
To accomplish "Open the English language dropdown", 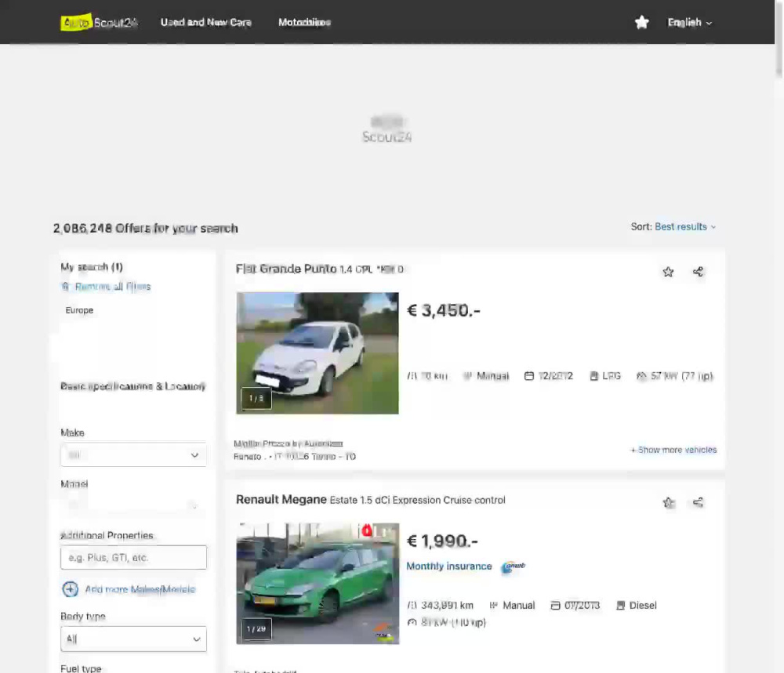I will [689, 23].
